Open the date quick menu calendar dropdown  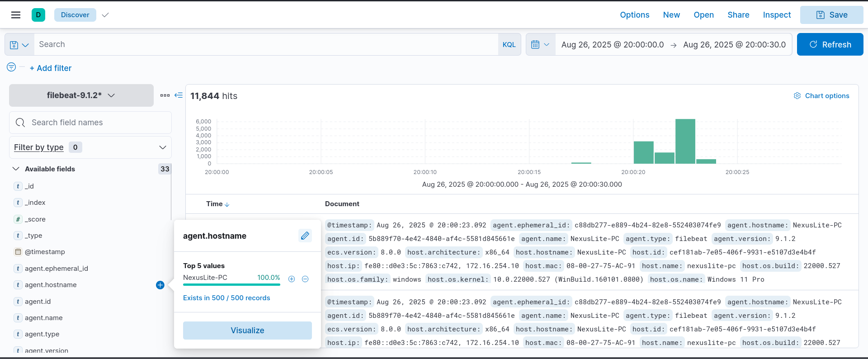click(x=540, y=45)
